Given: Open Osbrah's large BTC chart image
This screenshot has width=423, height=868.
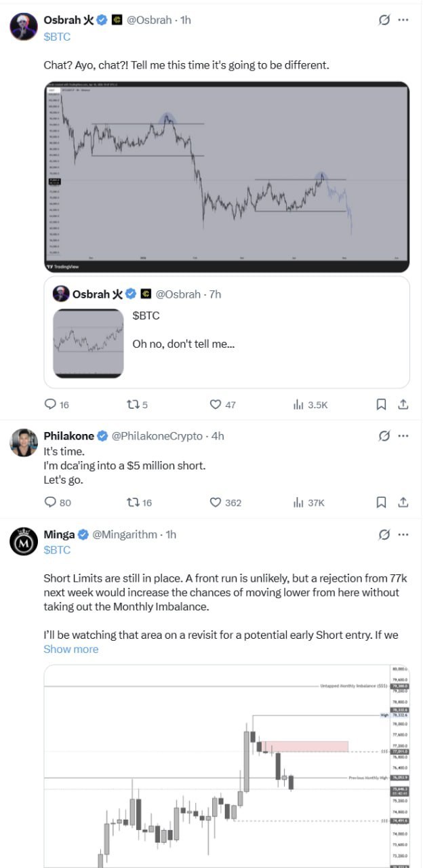Looking at the screenshot, I should [226, 172].
